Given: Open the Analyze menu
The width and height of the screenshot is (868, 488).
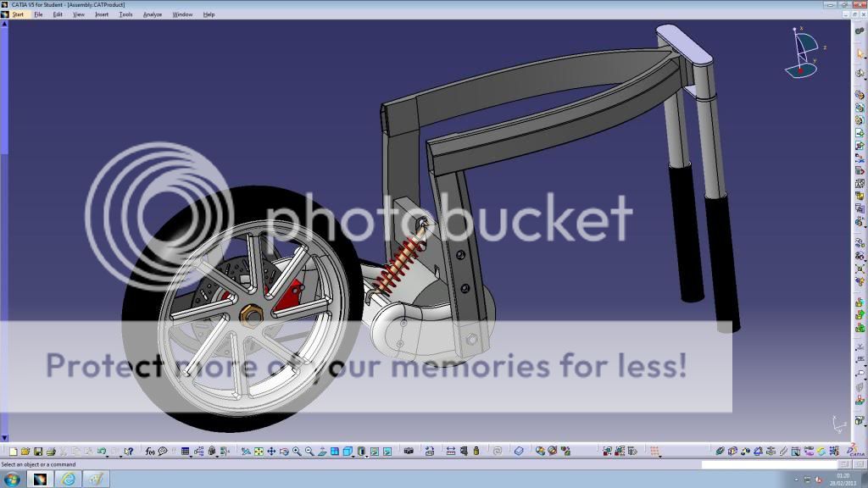Looking at the screenshot, I should [x=153, y=14].
